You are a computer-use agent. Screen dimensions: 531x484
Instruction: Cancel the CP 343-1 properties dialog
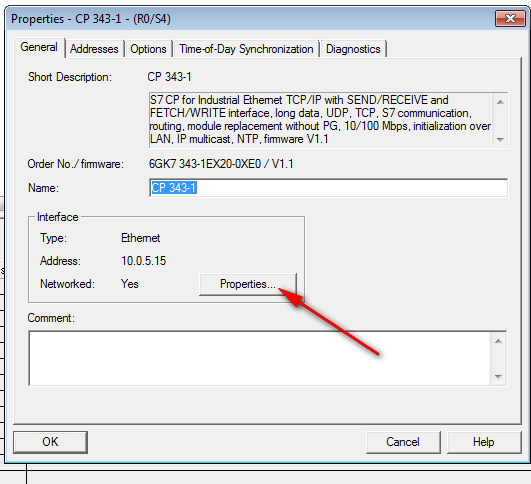pos(403,442)
